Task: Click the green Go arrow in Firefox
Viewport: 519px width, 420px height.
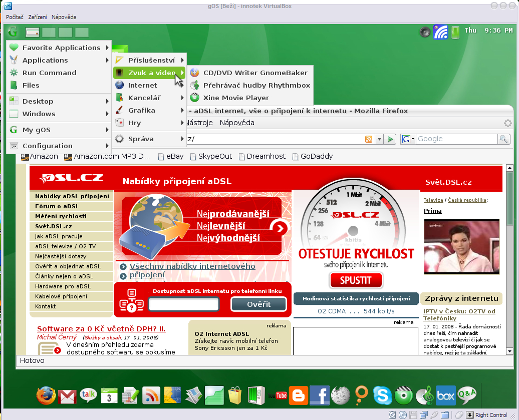Action: pyautogui.click(x=391, y=139)
